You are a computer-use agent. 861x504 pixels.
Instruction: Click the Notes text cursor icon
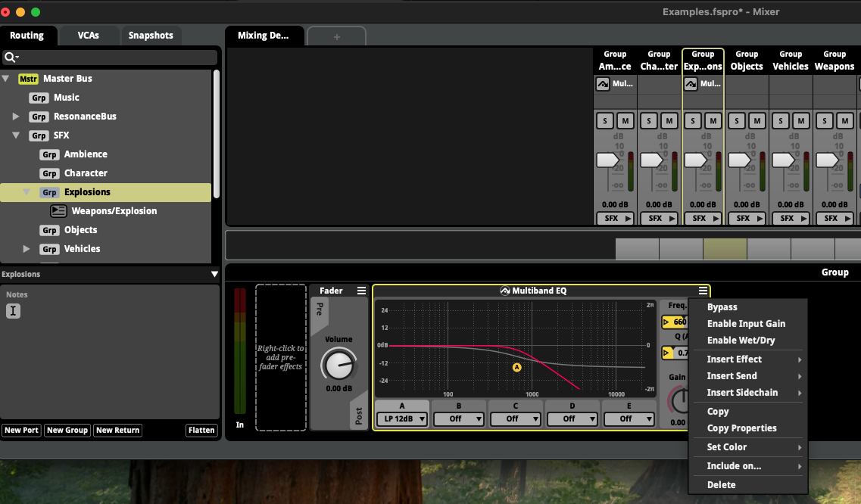click(13, 311)
